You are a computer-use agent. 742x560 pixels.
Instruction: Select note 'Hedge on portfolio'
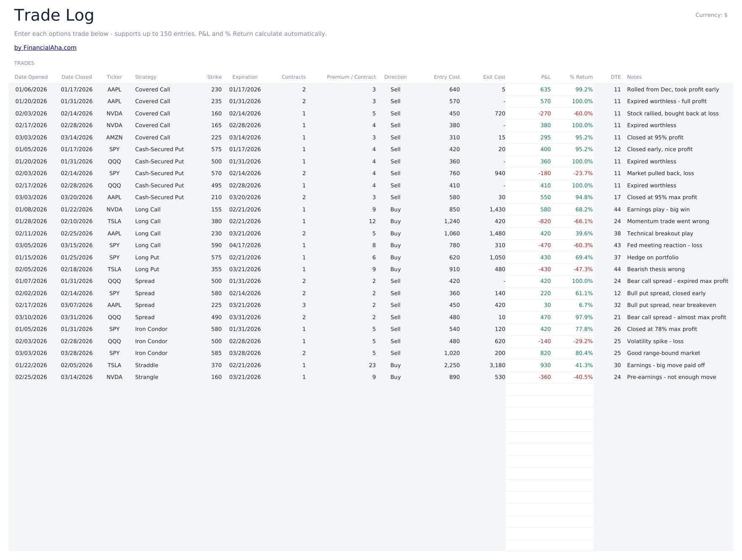[653, 258]
